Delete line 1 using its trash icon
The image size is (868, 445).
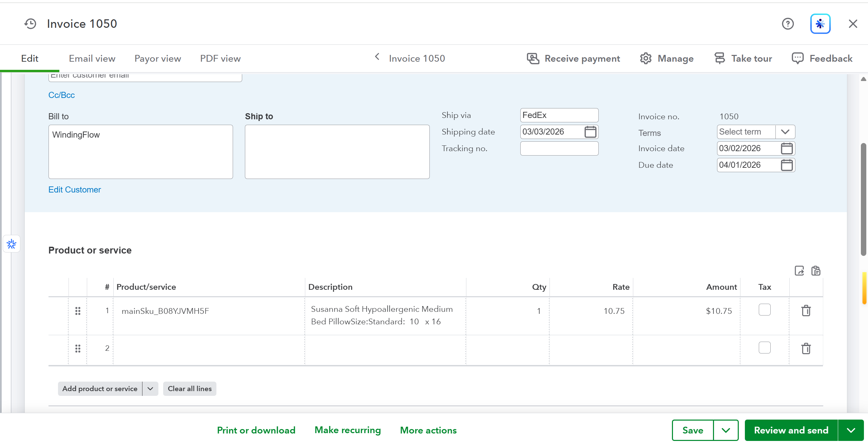806,310
